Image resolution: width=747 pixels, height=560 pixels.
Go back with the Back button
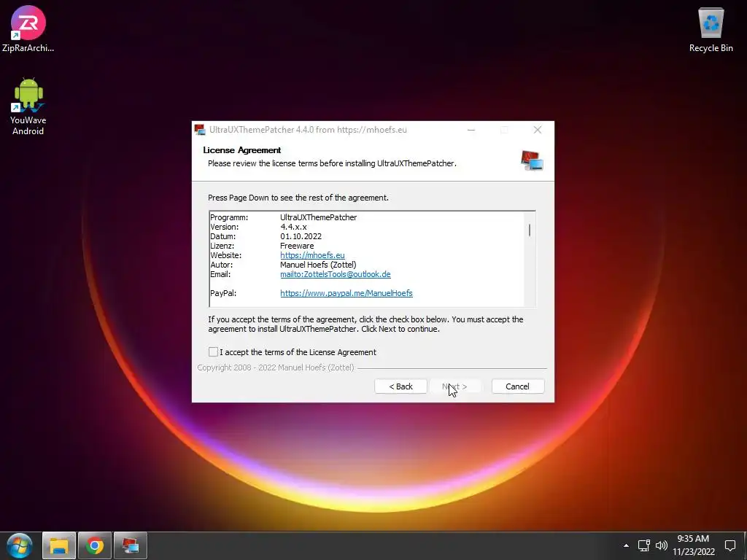point(400,386)
